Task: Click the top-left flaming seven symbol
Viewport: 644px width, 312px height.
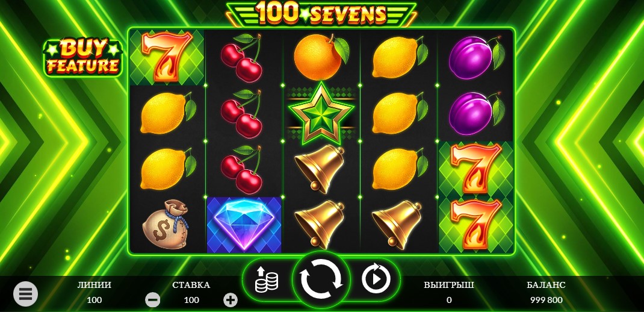Action: click(167, 57)
